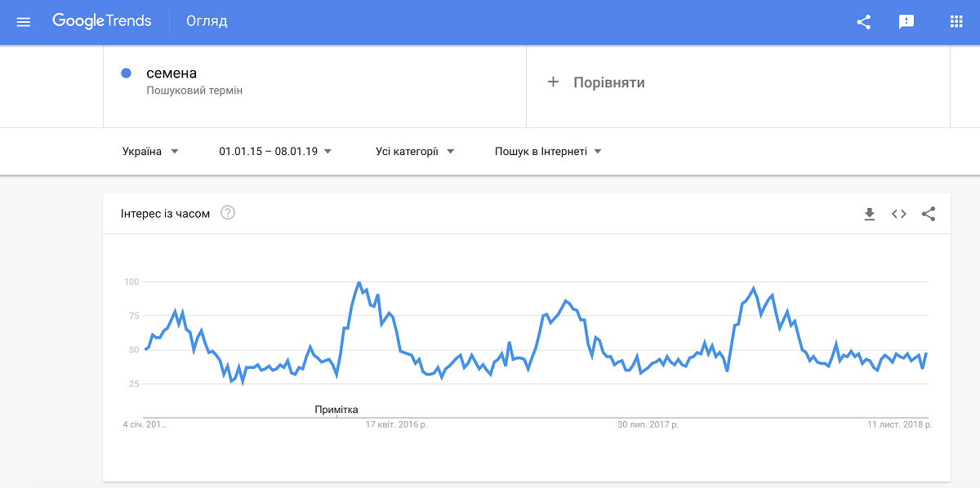Image resolution: width=980 pixels, height=488 pixels.
Task: Open the feedback icon next to share
Action: 906,22
